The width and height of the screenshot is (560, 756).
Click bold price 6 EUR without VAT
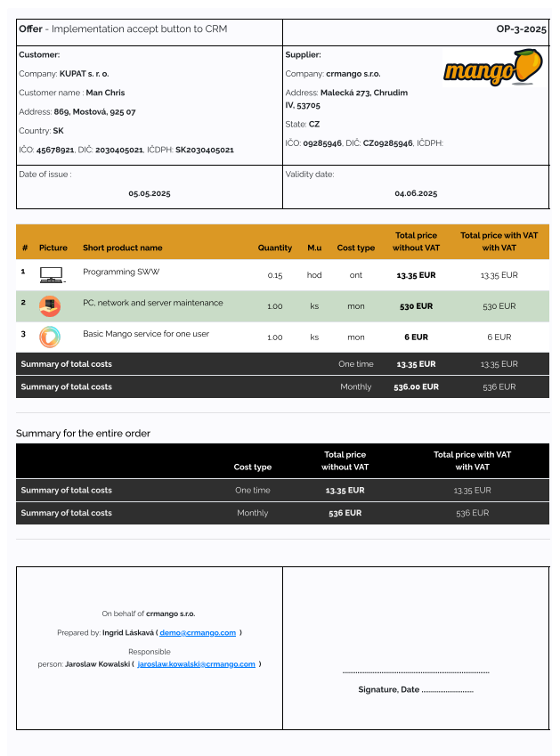pyautogui.click(x=416, y=337)
